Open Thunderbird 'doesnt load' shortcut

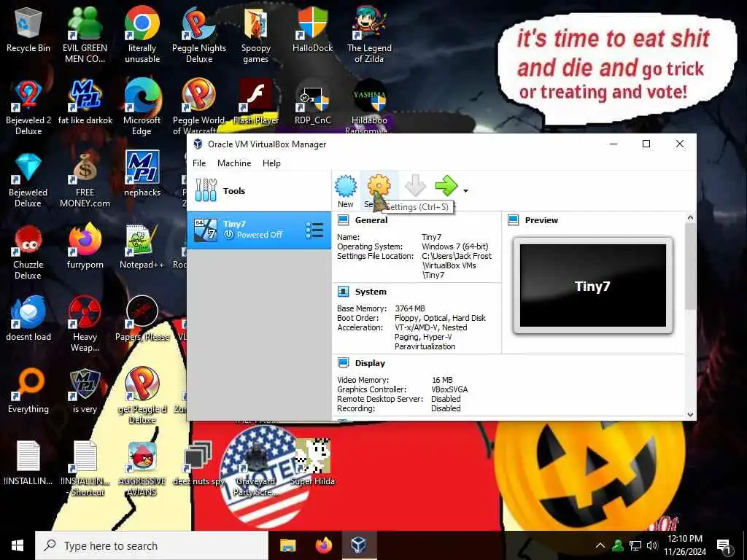[28, 319]
